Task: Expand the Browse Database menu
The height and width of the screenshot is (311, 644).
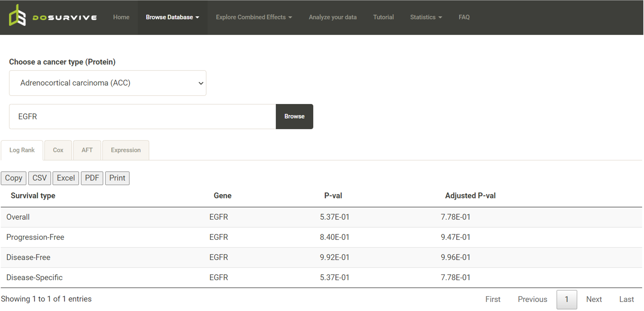Action: (172, 17)
